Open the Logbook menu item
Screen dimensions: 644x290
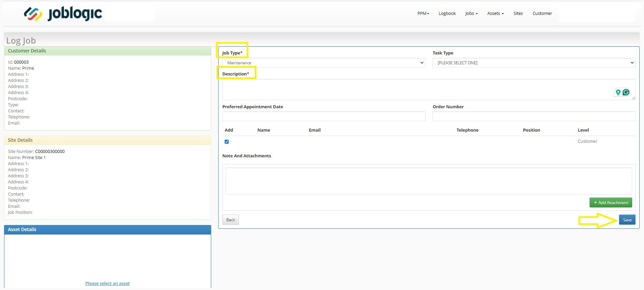click(447, 14)
